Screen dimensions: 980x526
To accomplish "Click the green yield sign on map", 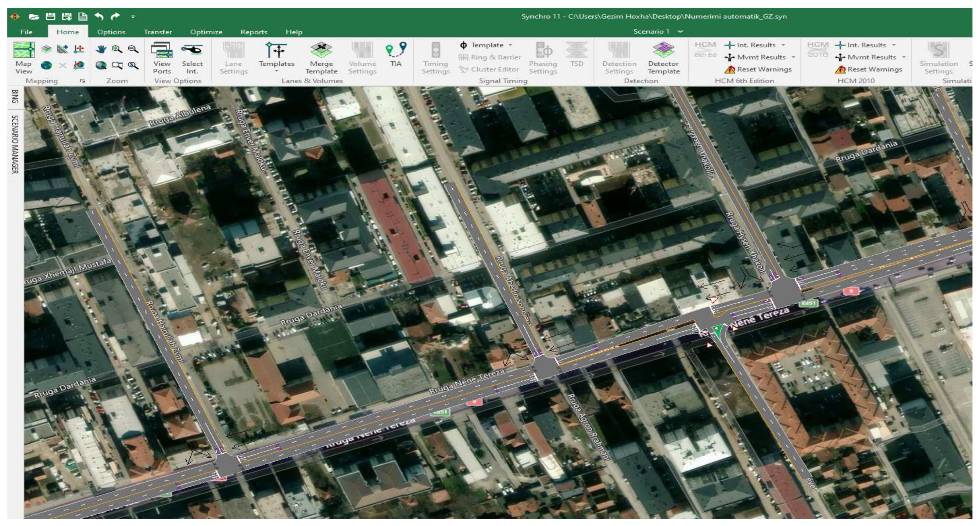I will pyautogui.click(x=718, y=330).
